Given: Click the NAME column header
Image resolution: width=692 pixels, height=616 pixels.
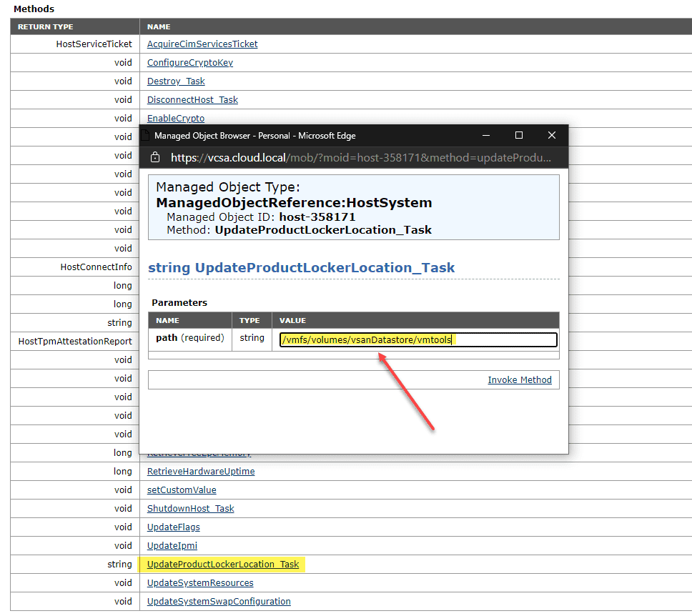Looking at the screenshot, I should [x=159, y=26].
